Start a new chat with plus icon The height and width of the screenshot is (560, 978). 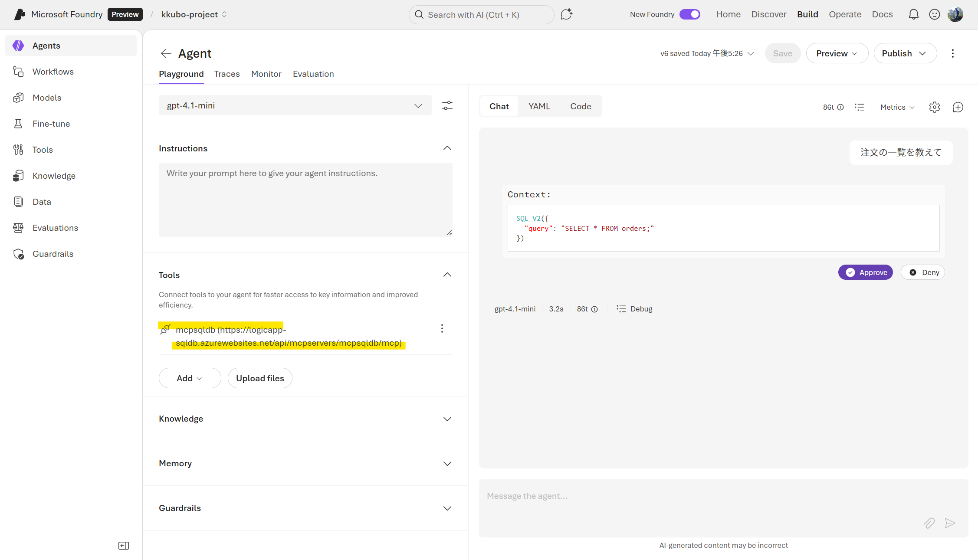(958, 107)
